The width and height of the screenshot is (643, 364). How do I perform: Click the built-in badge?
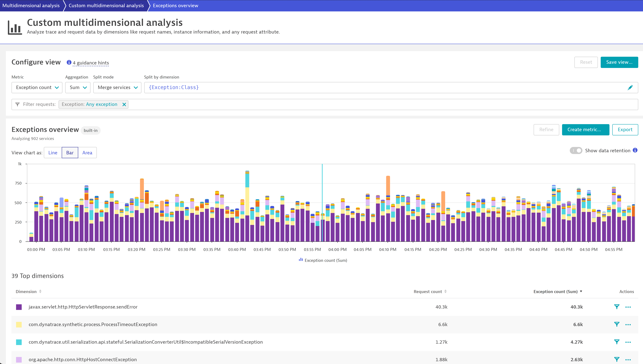click(91, 130)
